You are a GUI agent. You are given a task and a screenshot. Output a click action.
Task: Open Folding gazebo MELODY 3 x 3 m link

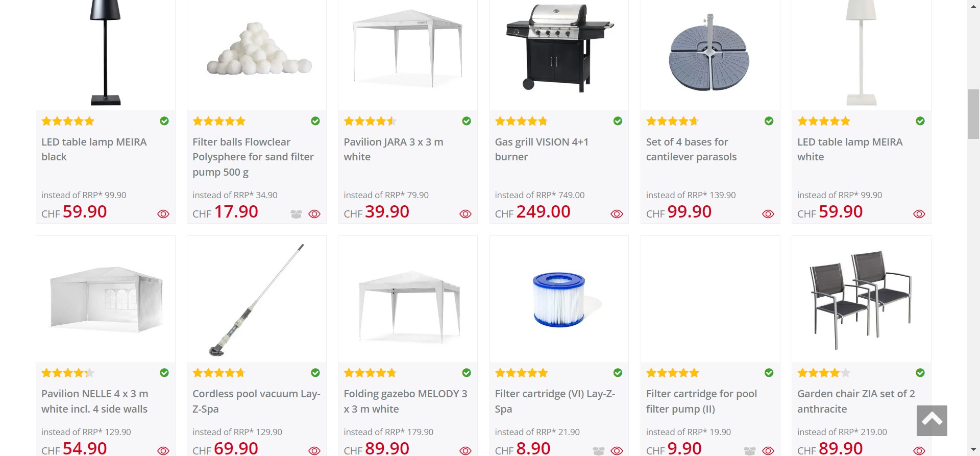tap(405, 401)
